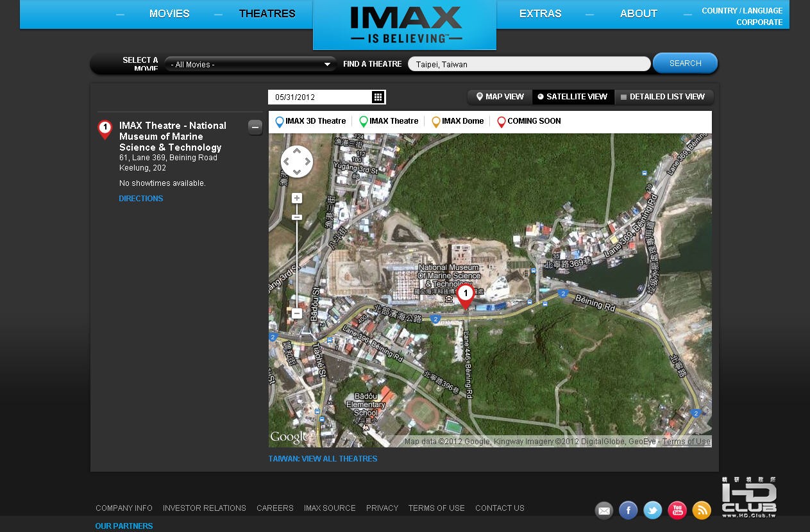
Task: Open the Company Info footer link
Action: (124, 508)
